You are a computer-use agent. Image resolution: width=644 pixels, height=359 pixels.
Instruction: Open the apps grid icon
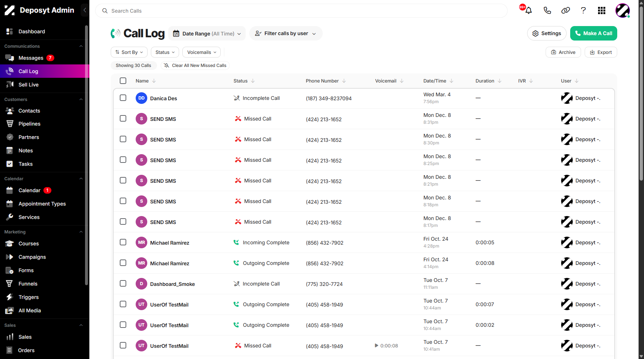pos(602,10)
